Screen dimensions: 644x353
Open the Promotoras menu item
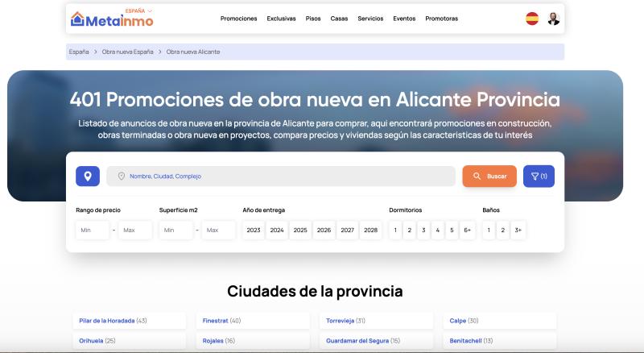coord(441,19)
